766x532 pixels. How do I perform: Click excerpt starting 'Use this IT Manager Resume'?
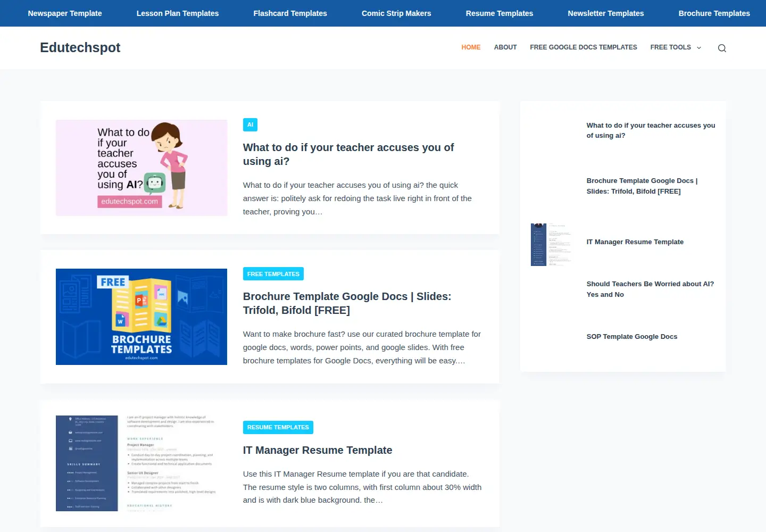[x=362, y=487]
